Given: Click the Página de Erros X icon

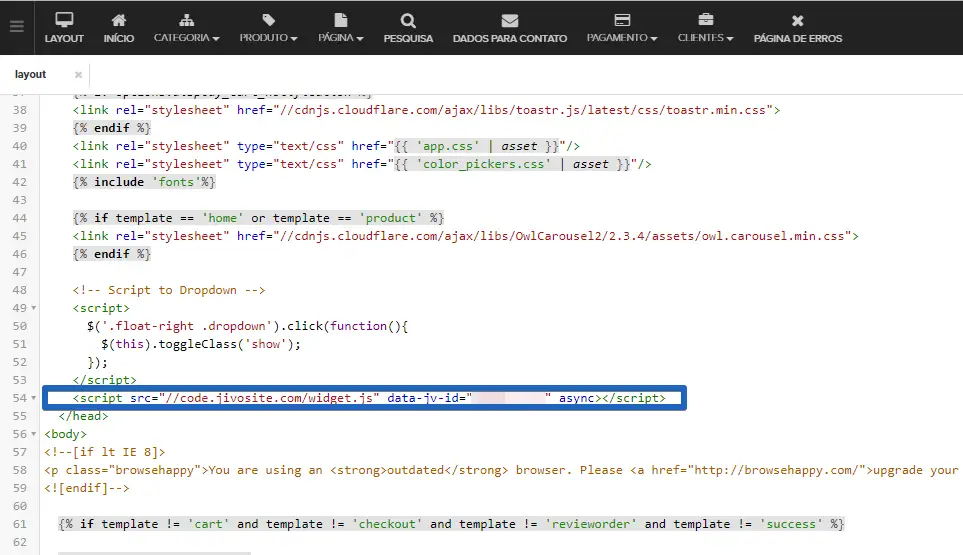Looking at the screenshot, I should click(797, 20).
